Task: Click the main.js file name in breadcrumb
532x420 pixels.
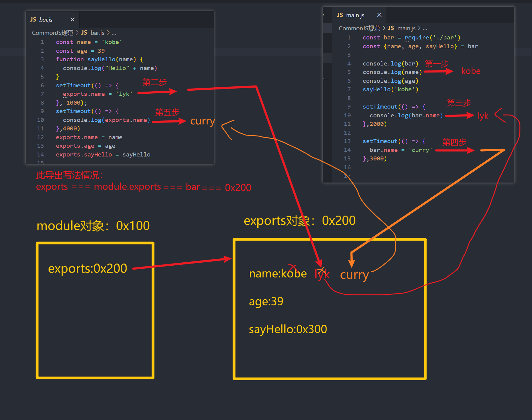Action: [x=406, y=28]
